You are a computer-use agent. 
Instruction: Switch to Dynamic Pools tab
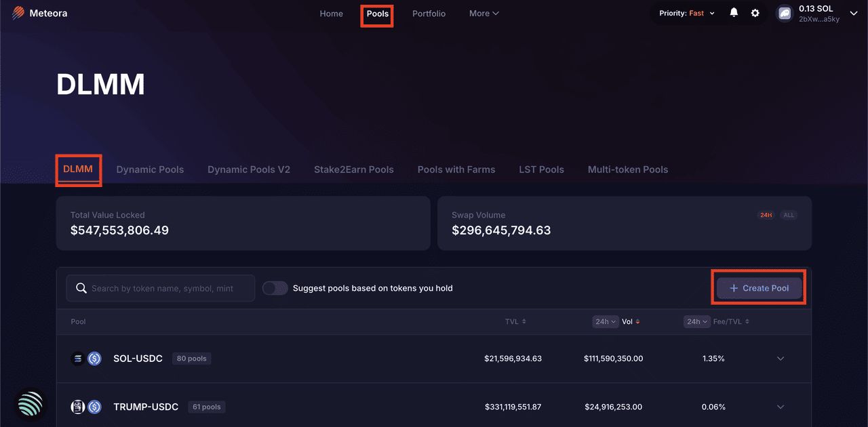(x=150, y=169)
